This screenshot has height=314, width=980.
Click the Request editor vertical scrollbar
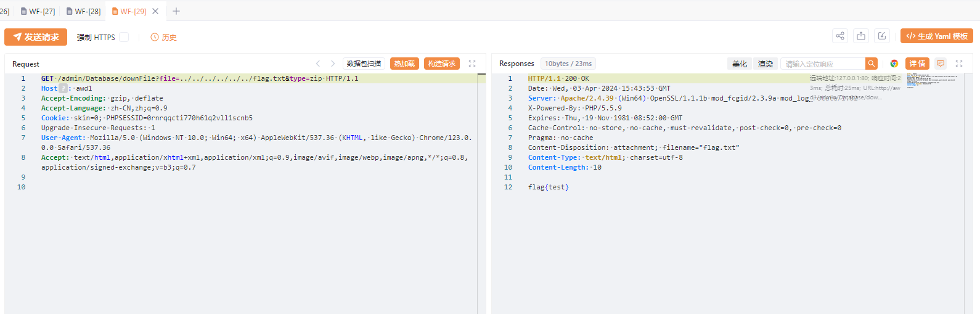481,194
